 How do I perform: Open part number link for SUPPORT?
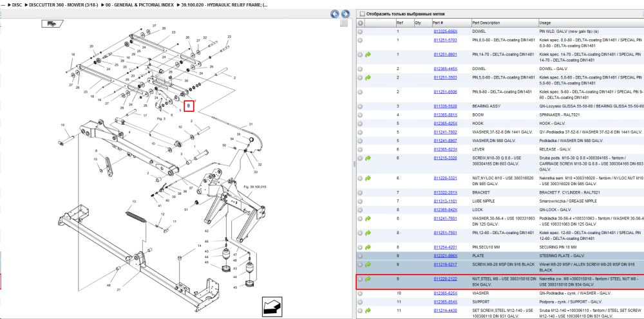(x=445, y=302)
